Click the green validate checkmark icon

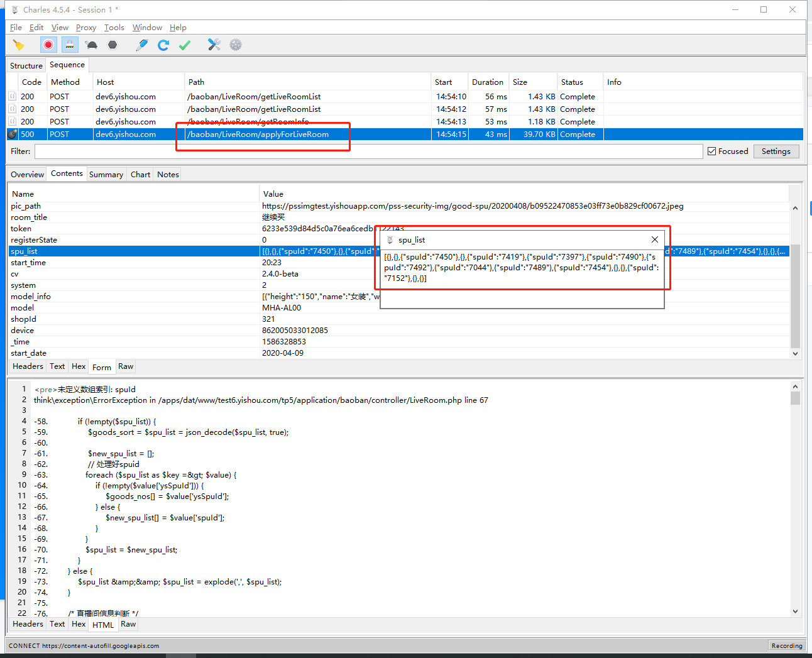185,45
